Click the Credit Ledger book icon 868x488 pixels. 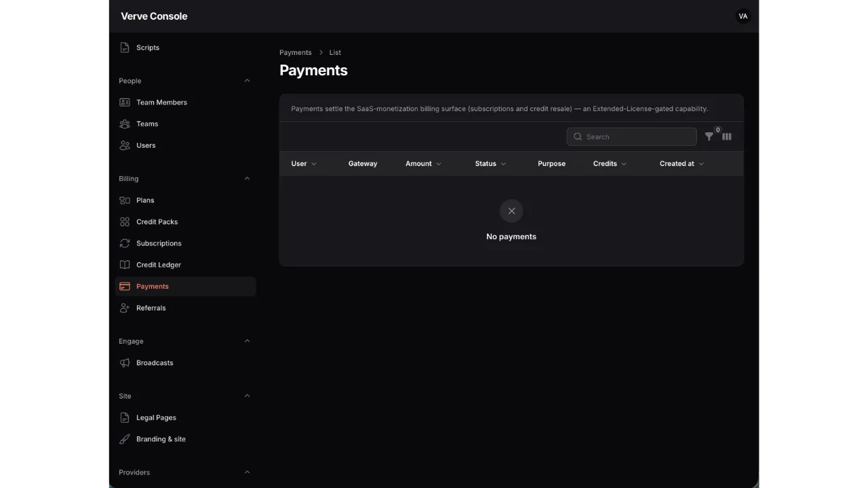(x=125, y=265)
